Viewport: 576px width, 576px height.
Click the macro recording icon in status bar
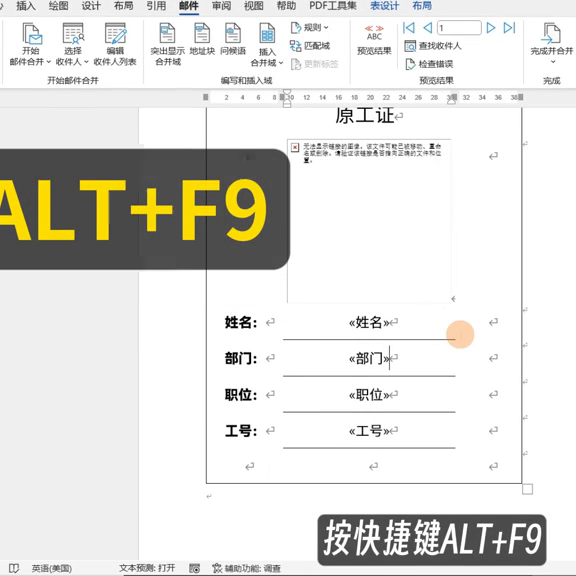(x=195, y=569)
